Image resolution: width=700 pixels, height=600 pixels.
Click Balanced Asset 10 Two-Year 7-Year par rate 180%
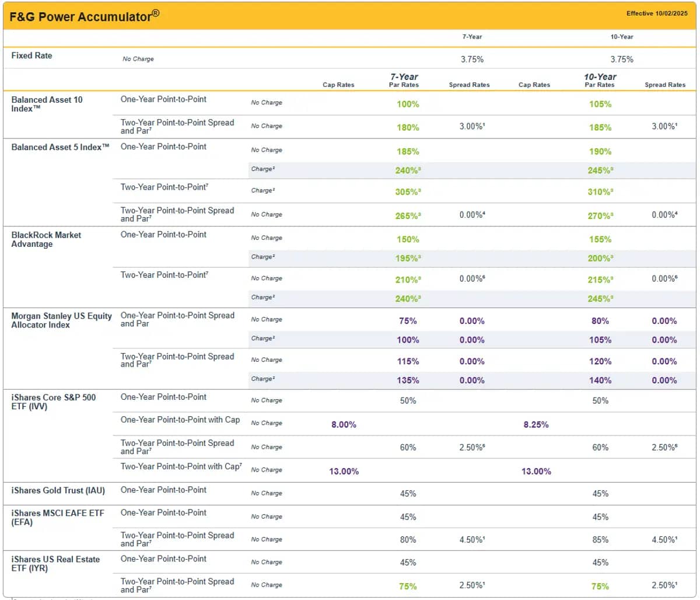coord(408,127)
